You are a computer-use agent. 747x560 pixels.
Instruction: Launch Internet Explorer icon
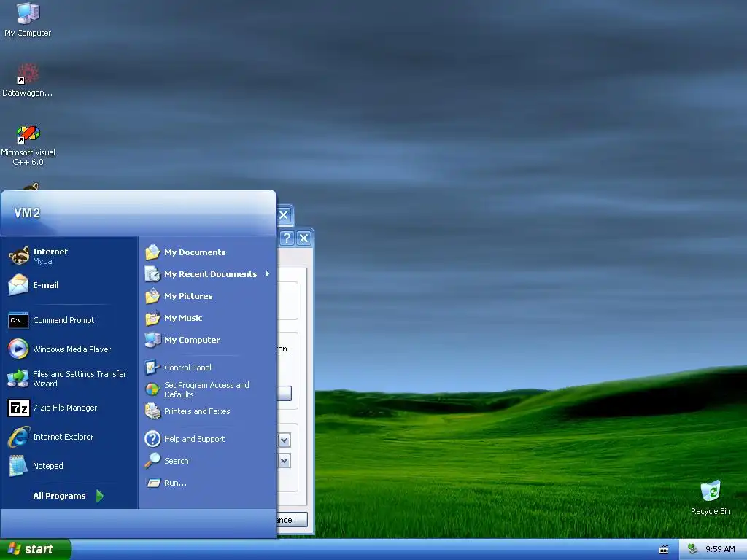pos(18,437)
